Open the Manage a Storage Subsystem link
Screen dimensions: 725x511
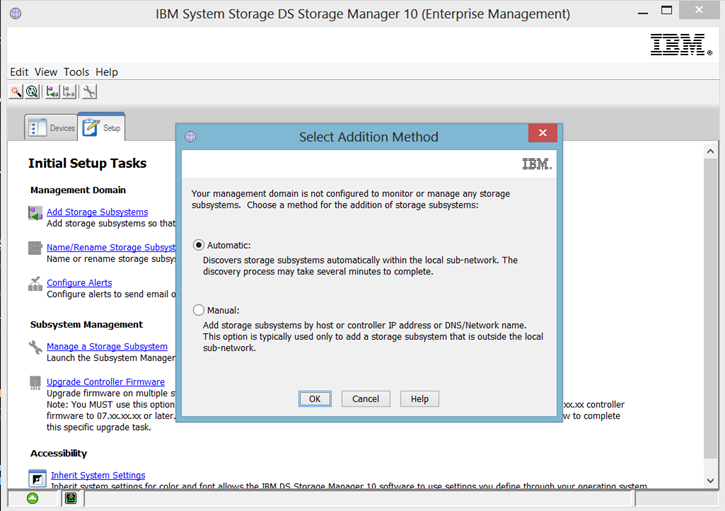[107, 346]
